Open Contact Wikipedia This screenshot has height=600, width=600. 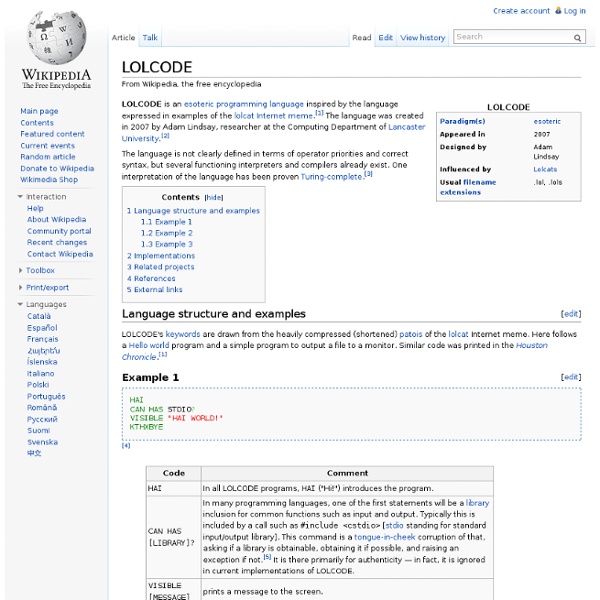[60, 254]
